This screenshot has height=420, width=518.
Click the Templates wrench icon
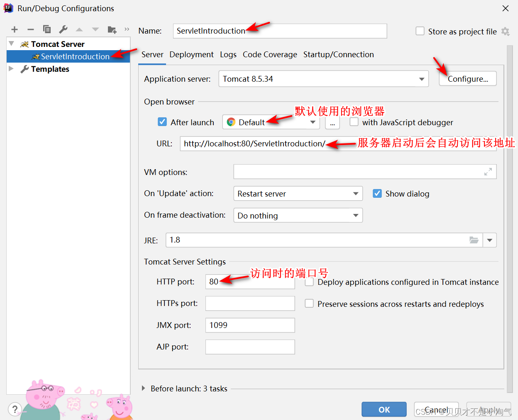click(x=25, y=69)
